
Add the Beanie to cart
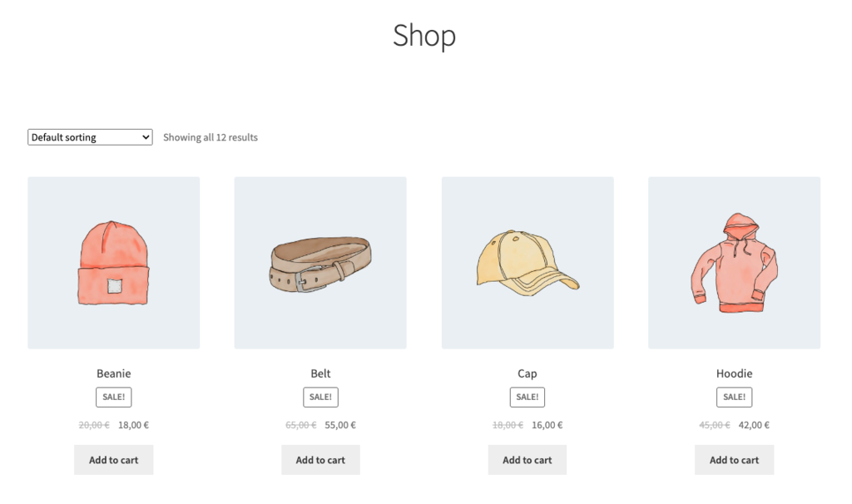(x=113, y=459)
